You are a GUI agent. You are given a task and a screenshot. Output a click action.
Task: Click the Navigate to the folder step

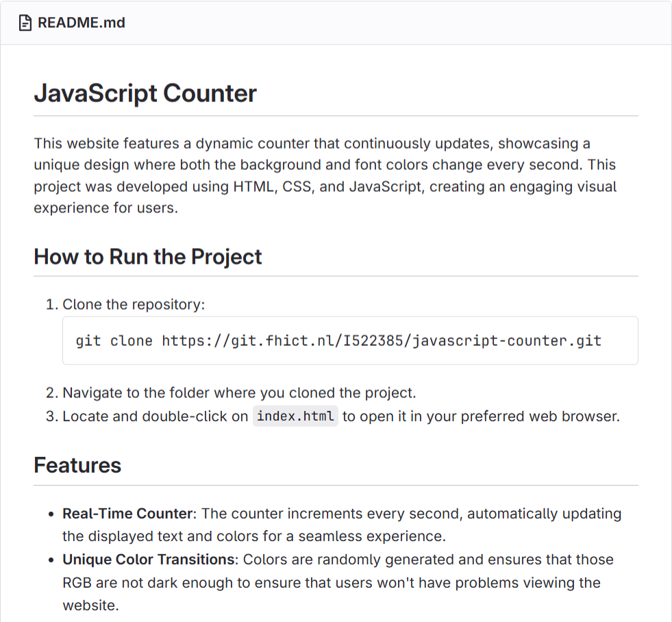click(x=239, y=393)
